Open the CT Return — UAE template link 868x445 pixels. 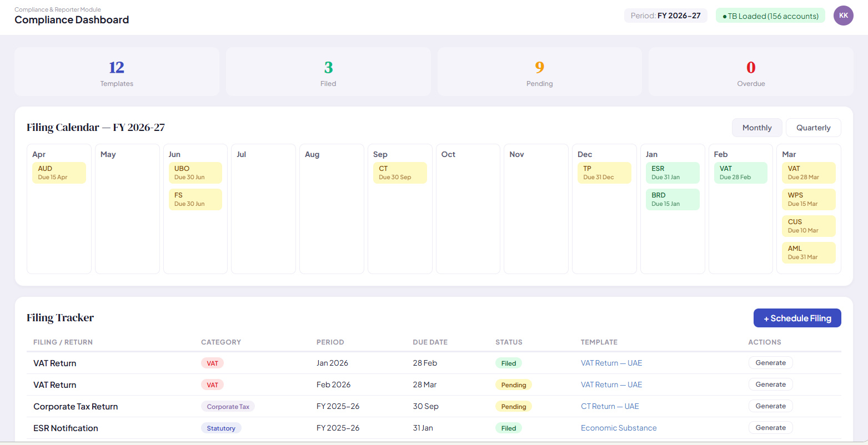(x=610, y=406)
